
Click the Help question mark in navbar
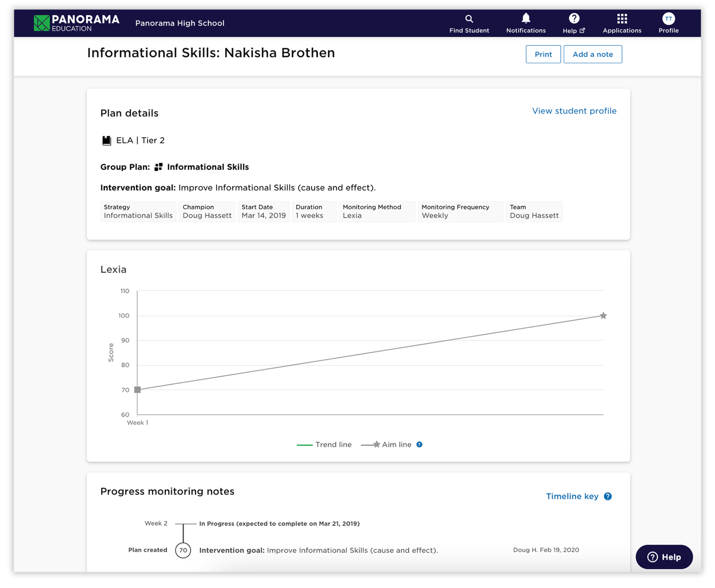pyautogui.click(x=574, y=19)
